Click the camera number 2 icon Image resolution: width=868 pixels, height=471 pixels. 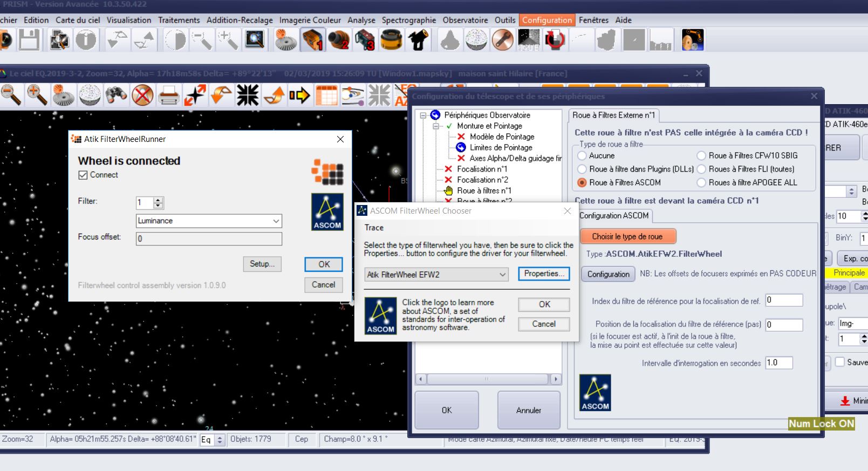[339, 40]
